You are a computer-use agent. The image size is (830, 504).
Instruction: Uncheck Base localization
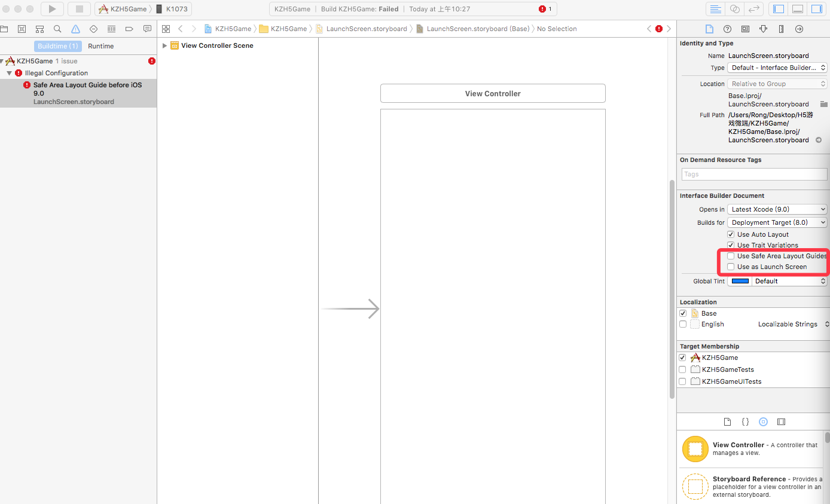click(683, 313)
